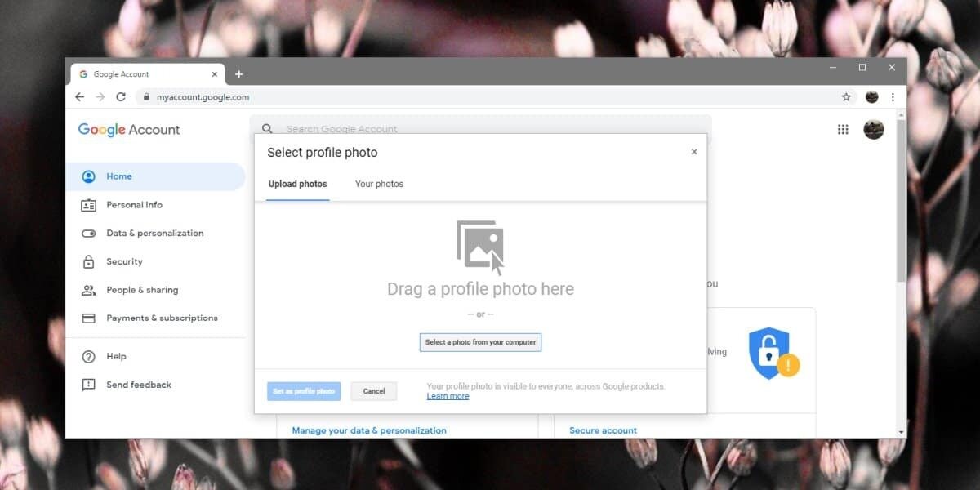
Task: Click the bookmark star in the address bar
Action: click(845, 96)
